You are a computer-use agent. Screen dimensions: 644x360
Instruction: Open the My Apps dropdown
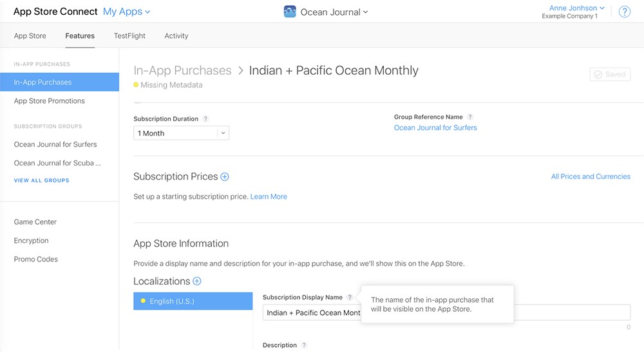tap(126, 12)
